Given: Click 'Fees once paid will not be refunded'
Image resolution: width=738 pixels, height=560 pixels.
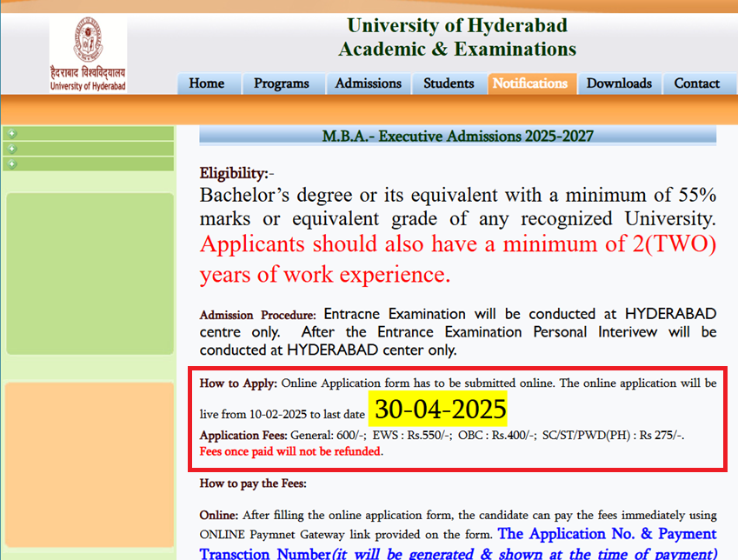Looking at the screenshot, I should point(290,451).
